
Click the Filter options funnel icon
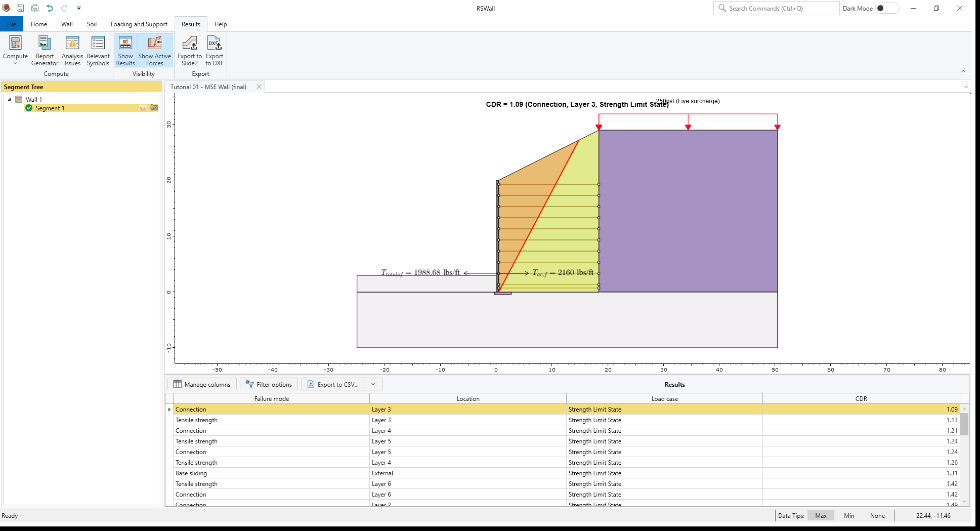[x=250, y=384]
